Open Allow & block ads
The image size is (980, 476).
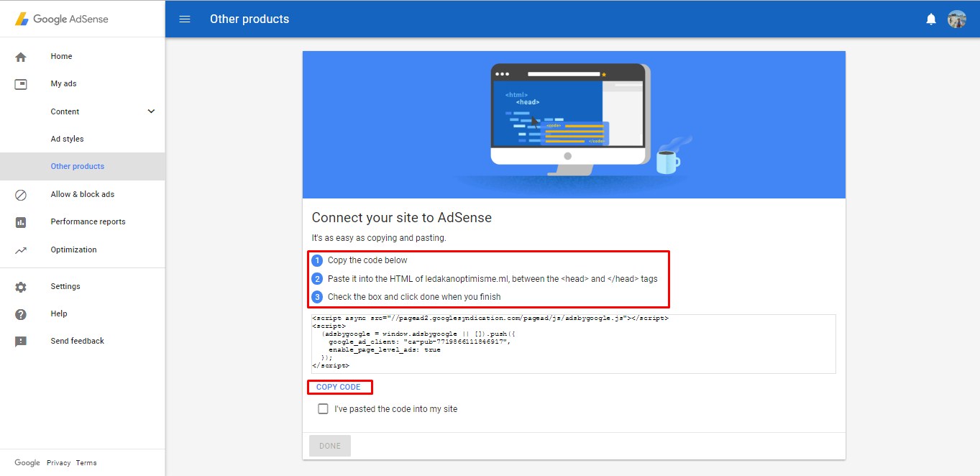tap(83, 194)
